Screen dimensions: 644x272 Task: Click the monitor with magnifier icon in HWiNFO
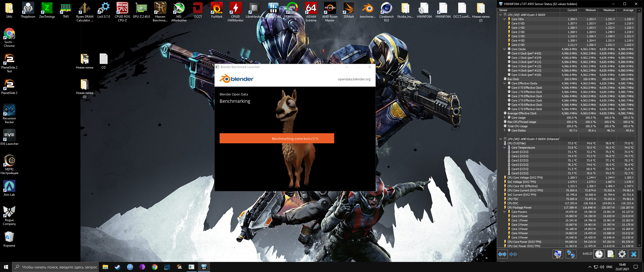pos(558,254)
